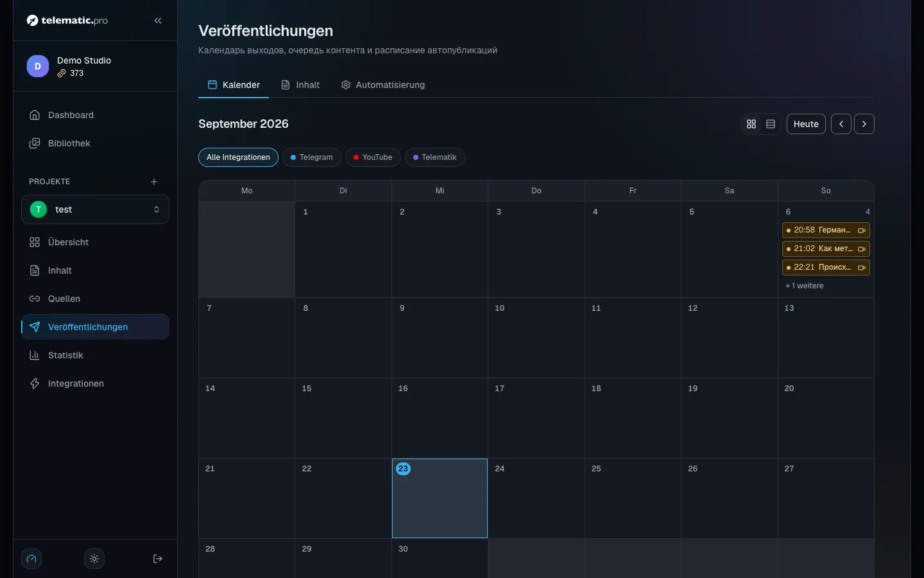Click the telematic.pro logo

coord(67,21)
